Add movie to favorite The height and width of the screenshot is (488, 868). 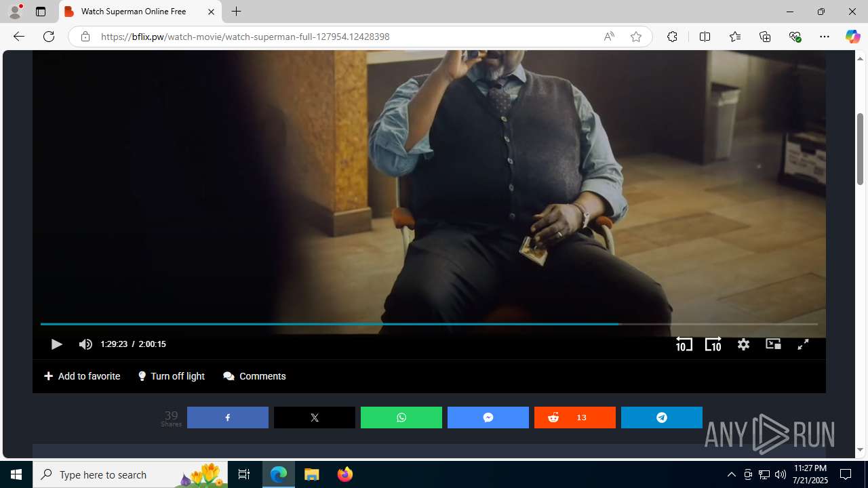[x=82, y=376]
